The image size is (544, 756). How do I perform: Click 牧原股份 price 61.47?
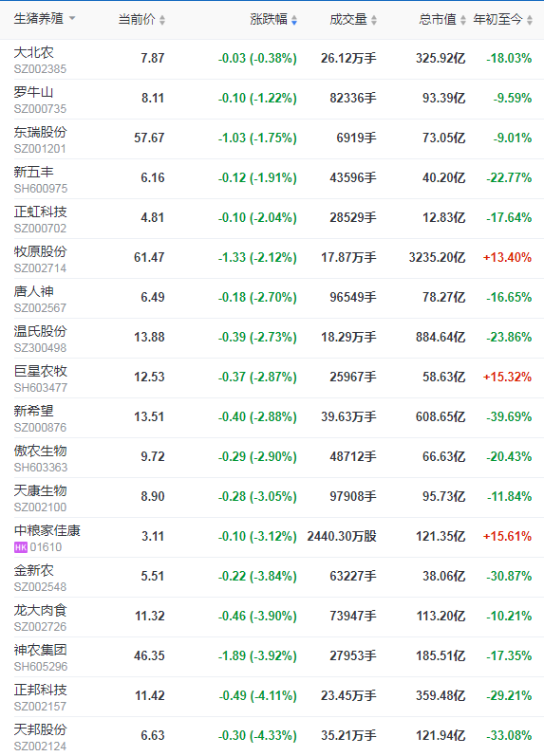pos(149,257)
